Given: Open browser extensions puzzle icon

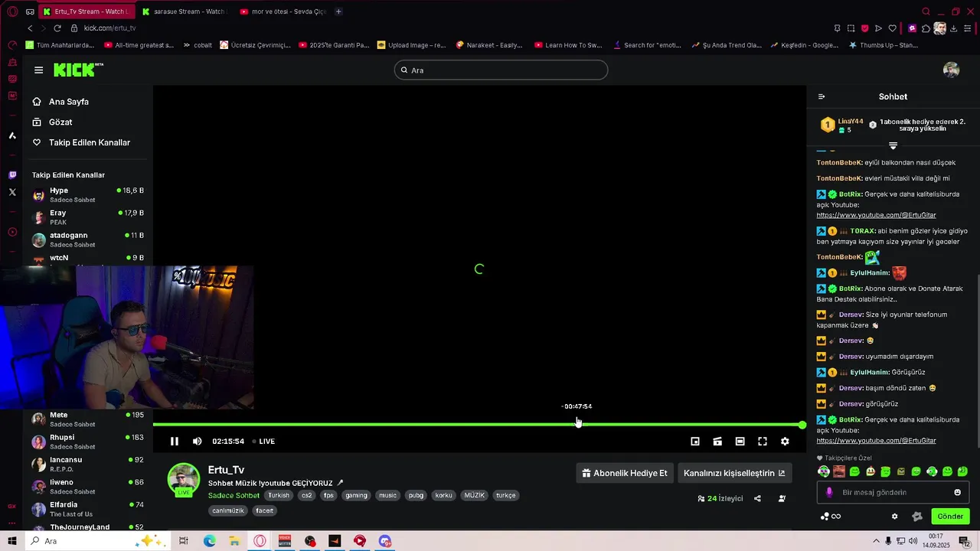Looking at the screenshot, I should (x=926, y=28).
